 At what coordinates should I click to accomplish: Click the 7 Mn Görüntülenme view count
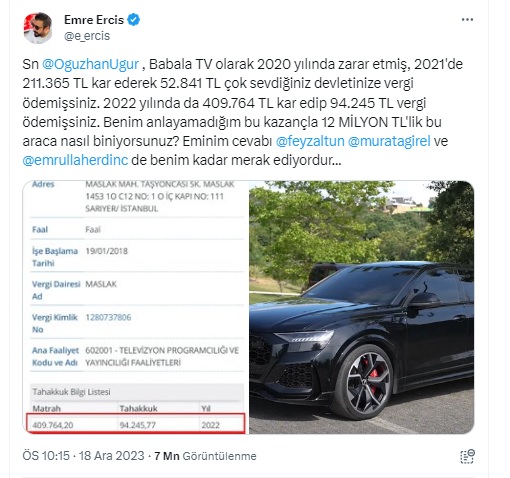[x=205, y=456]
